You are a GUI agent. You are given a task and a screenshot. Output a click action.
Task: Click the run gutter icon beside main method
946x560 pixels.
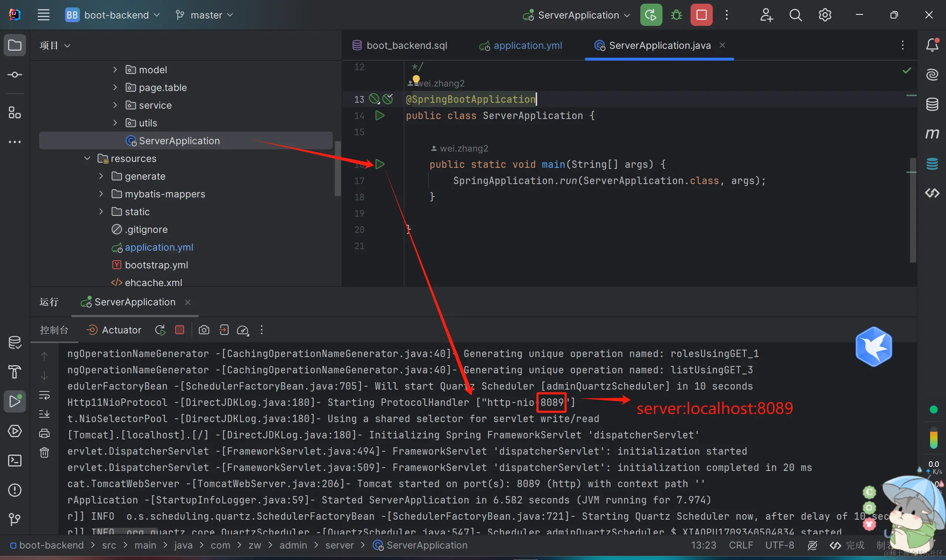380,164
